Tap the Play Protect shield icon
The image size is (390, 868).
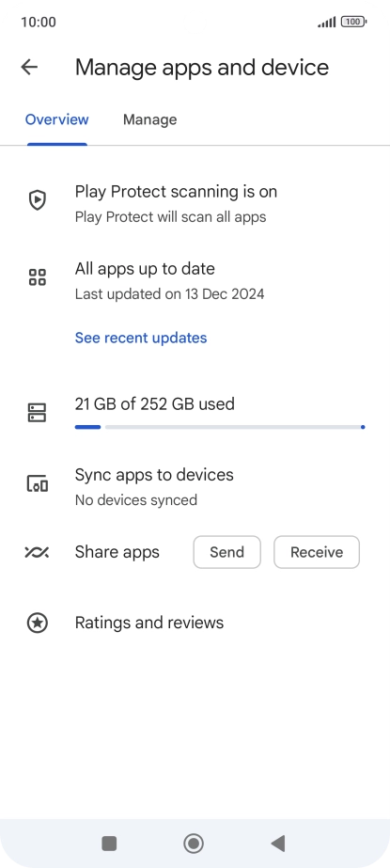pos(37,200)
